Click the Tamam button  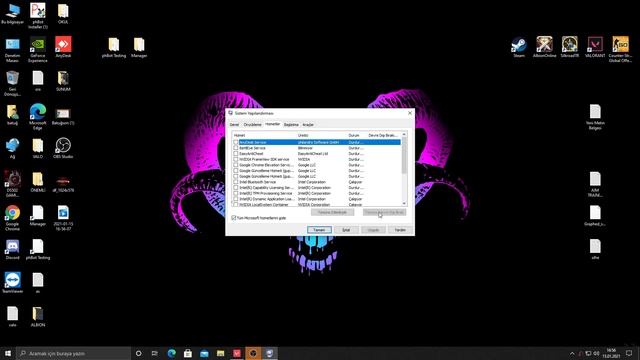[319, 230]
